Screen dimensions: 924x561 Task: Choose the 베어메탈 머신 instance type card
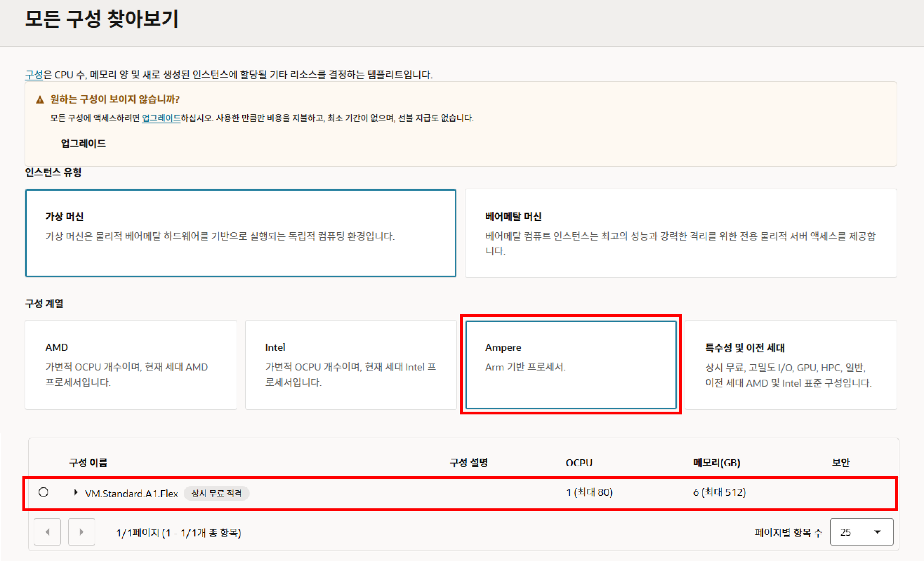click(x=681, y=233)
